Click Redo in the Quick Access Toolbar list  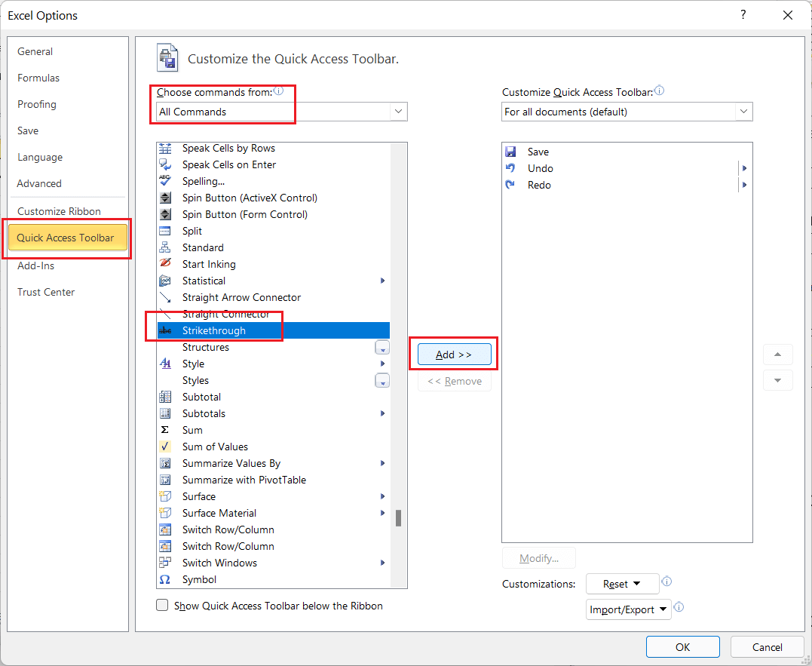(538, 185)
